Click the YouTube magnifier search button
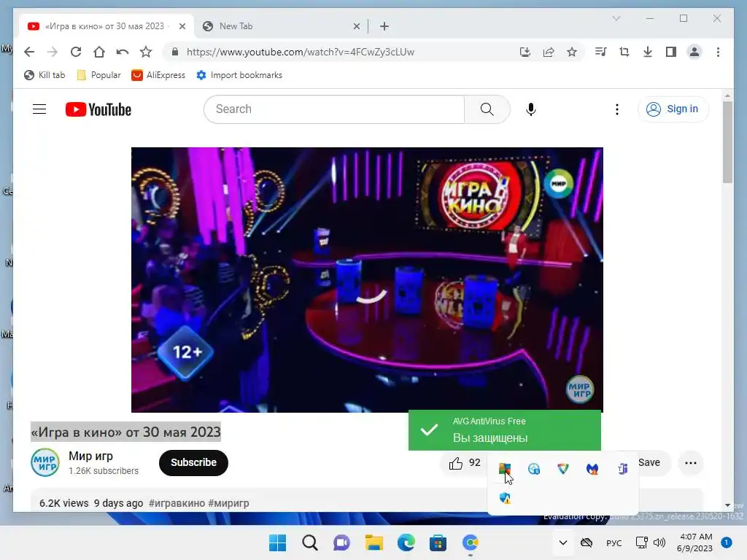 tap(487, 109)
